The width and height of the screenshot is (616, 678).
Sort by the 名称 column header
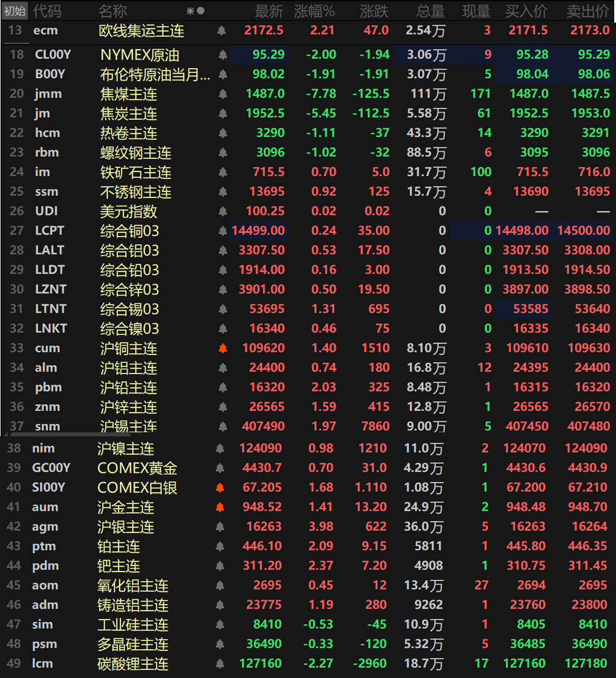point(113,11)
